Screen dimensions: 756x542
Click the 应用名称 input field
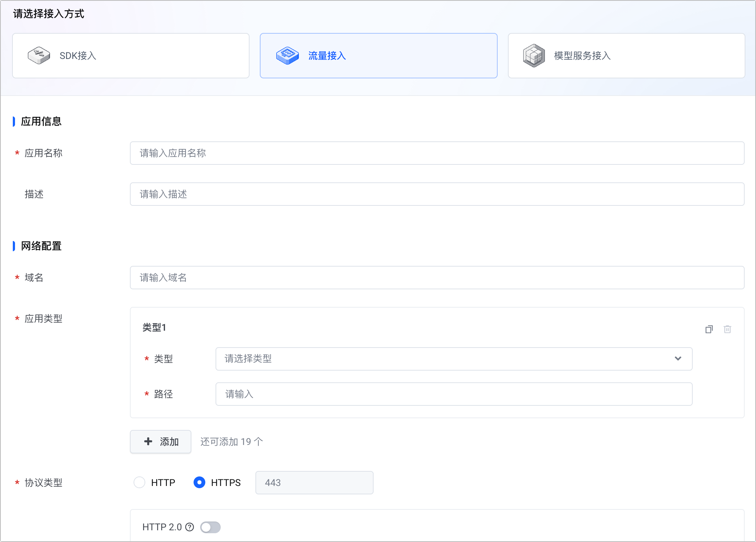pos(437,153)
